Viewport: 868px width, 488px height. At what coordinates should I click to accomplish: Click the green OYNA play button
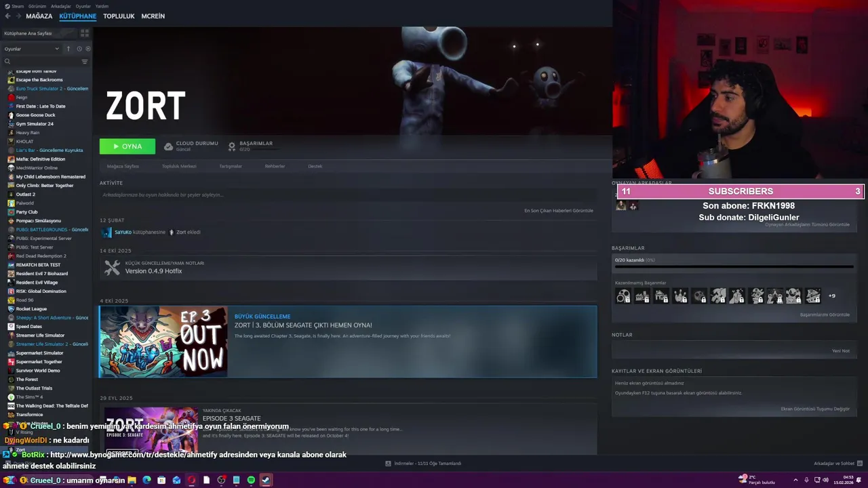tap(127, 146)
